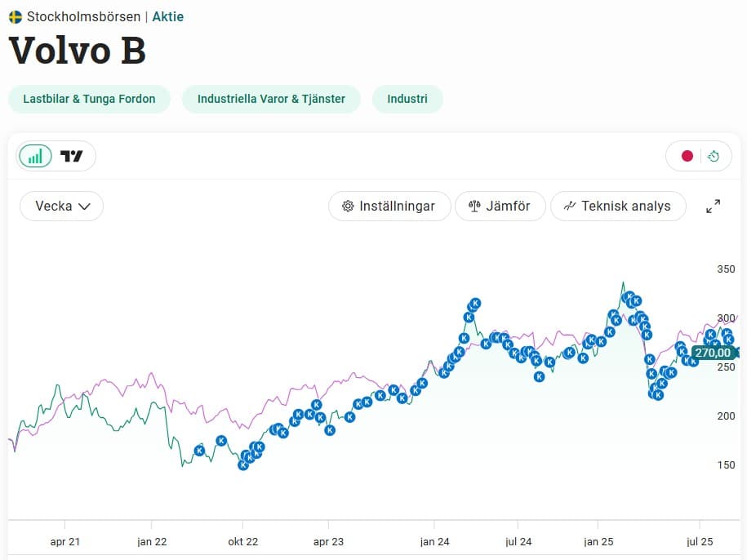
Task: Click the Industri sector tag
Action: [407, 99]
